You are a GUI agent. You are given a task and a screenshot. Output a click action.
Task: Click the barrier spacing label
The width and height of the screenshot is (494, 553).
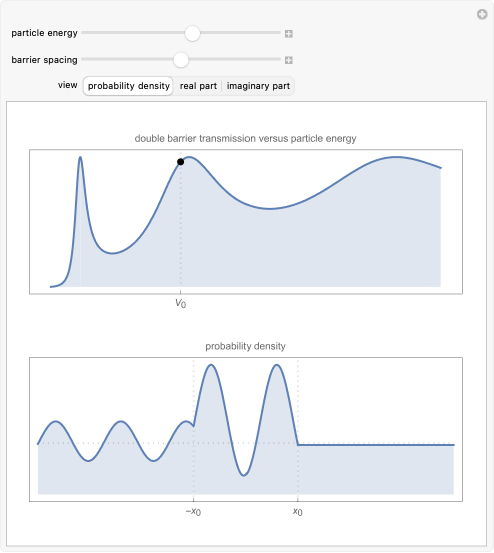[x=44, y=60]
